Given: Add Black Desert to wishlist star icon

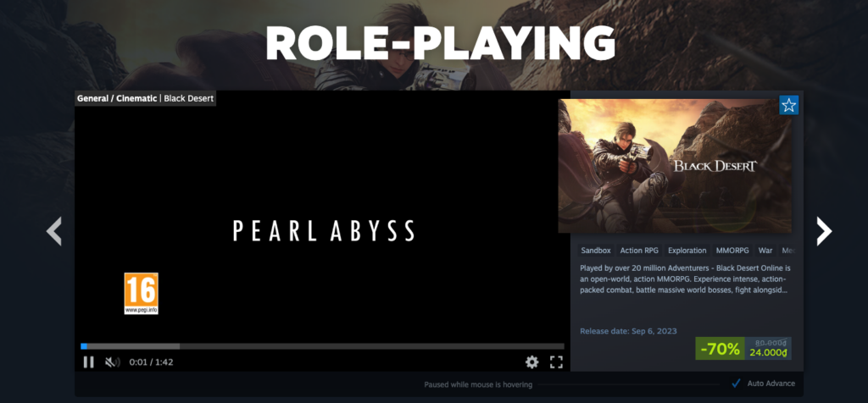Looking at the screenshot, I should (x=789, y=106).
